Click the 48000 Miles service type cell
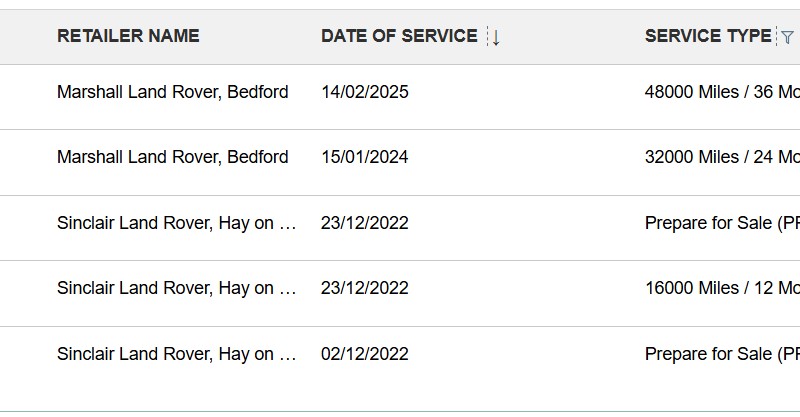The width and height of the screenshot is (800, 417). click(x=722, y=92)
